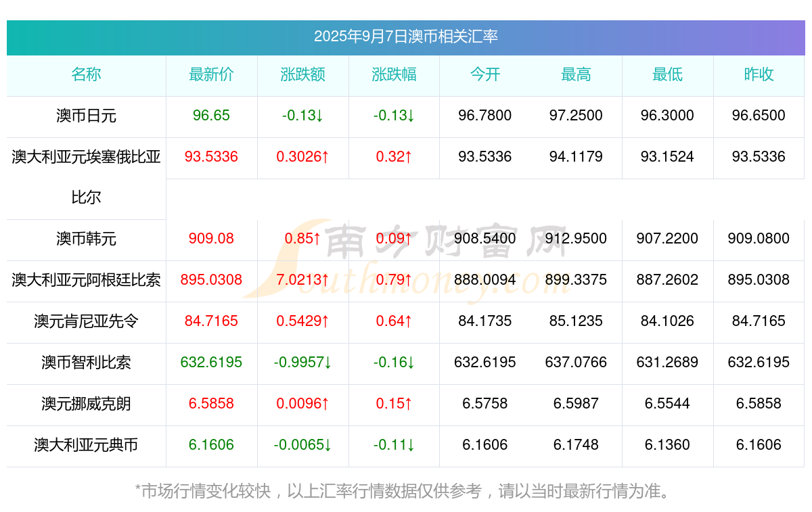Select the 澳币韩元 row name

(x=87, y=239)
